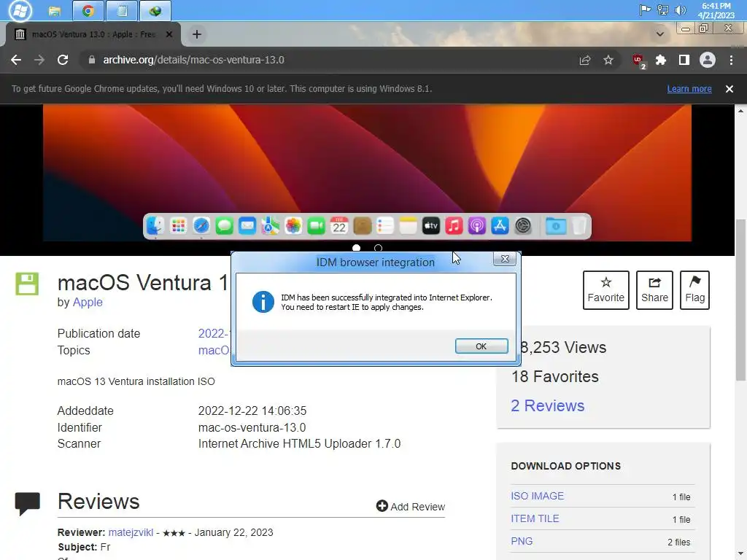Click the address bar showing archive.org URL
This screenshot has height=560, width=747.
point(329,60)
